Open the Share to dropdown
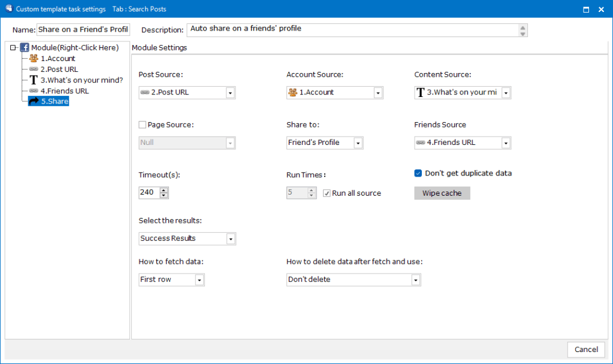Image resolution: width=613 pixels, height=364 pixels. click(x=358, y=143)
